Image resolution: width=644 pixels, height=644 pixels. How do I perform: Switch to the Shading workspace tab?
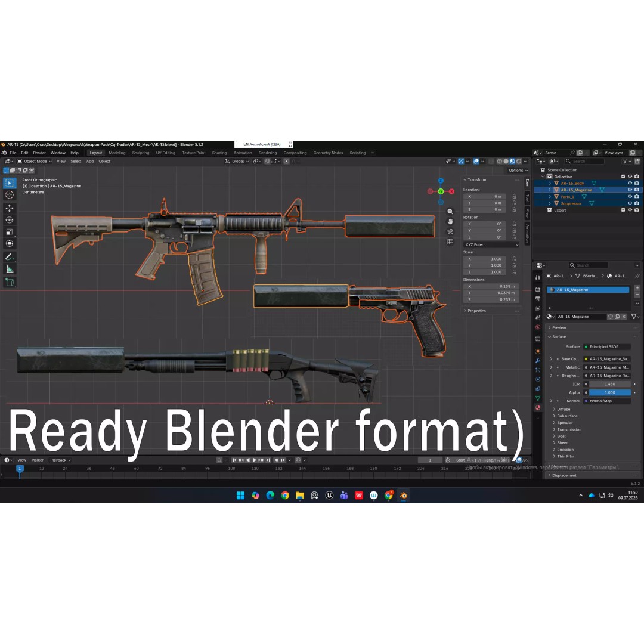click(x=219, y=153)
